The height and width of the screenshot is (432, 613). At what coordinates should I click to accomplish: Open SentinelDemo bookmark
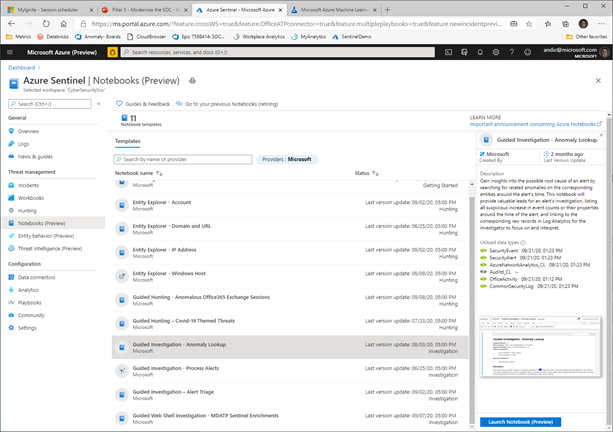click(351, 37)
